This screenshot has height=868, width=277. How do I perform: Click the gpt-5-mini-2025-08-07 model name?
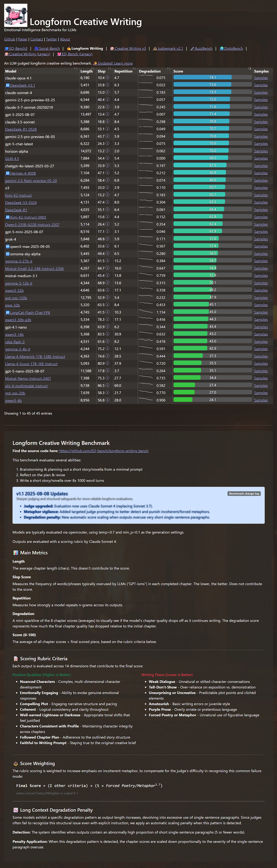point(24,232)
